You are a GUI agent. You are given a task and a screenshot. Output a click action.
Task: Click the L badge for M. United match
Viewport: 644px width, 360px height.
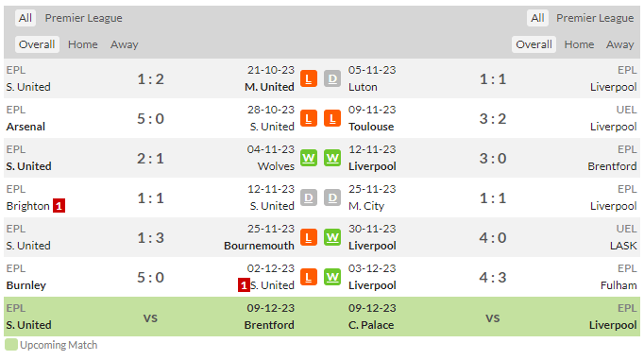(x=309, y=78)
